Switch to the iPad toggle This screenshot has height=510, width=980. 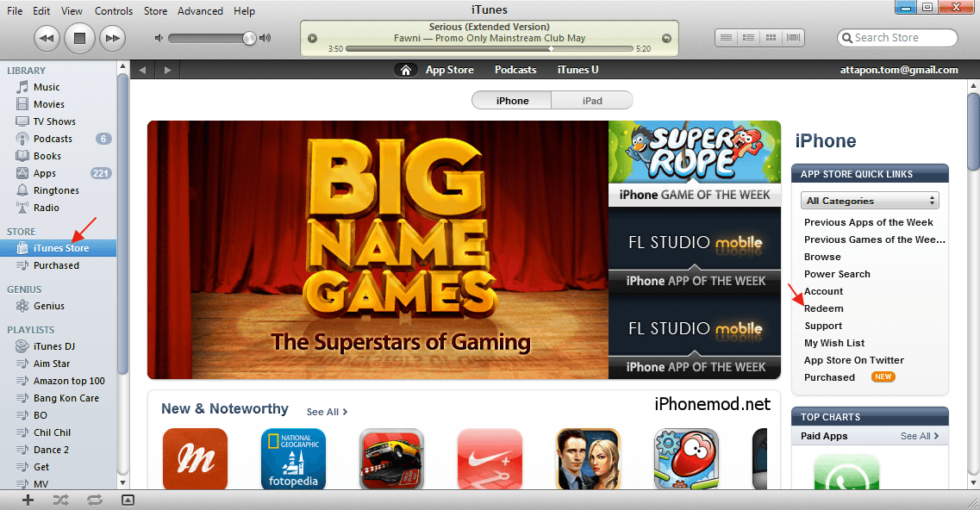[x=592, y=101]
